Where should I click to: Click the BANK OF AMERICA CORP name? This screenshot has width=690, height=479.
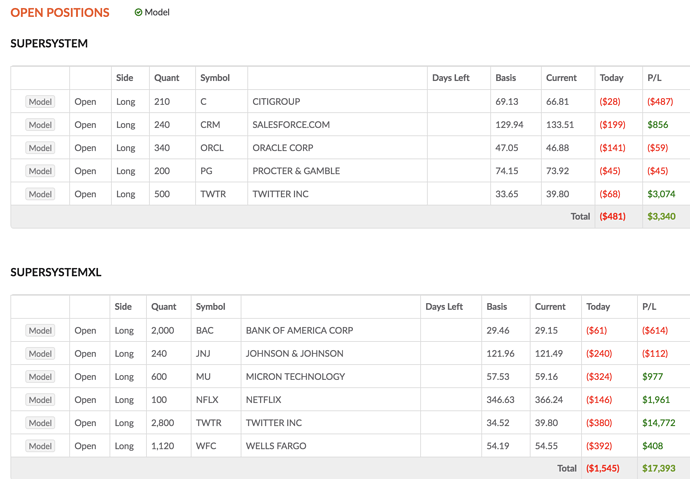coord(299,330)
